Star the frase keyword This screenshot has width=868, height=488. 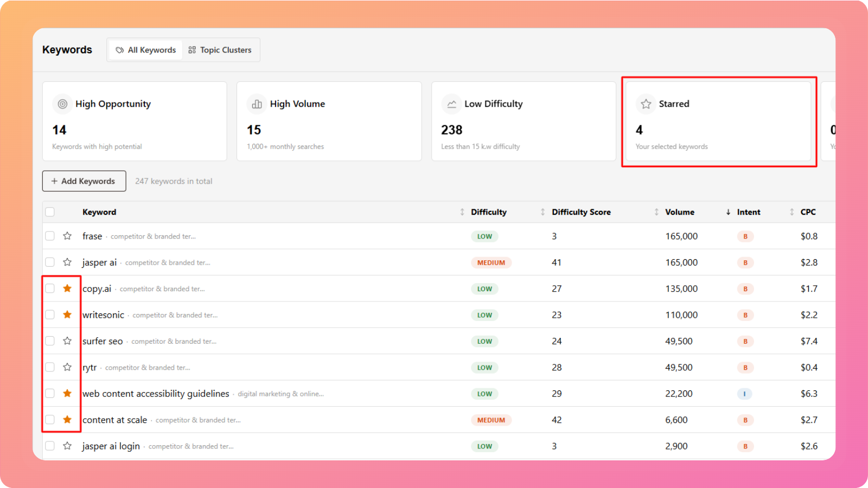coord(67,236)
